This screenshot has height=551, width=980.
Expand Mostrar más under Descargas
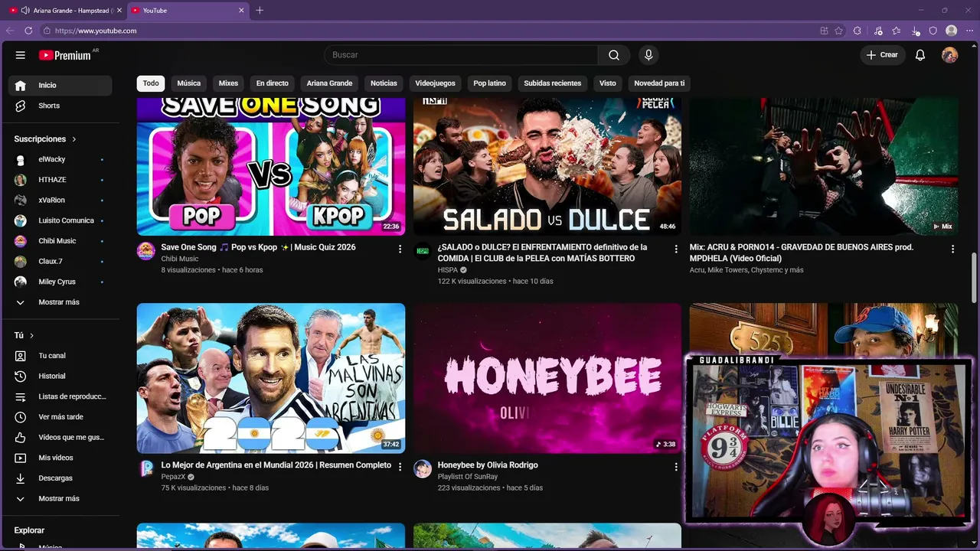click(60, 498)
